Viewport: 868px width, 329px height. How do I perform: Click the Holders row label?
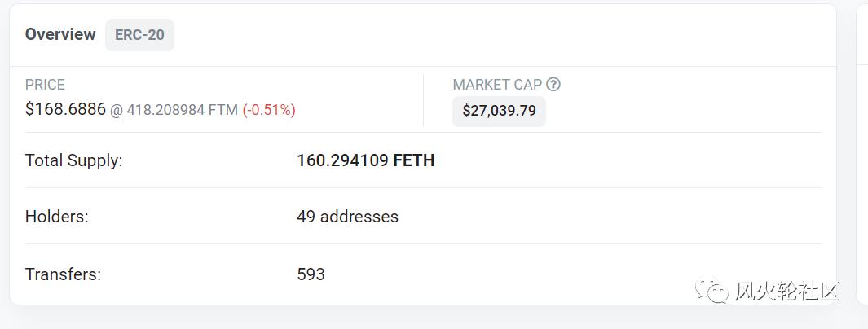[56, 217]
